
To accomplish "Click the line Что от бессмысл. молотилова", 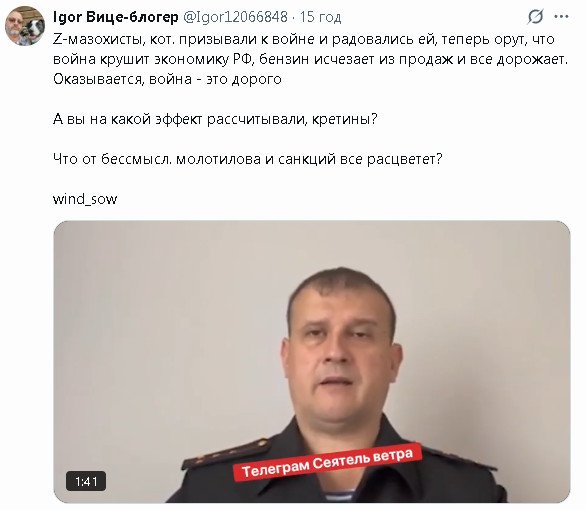I will click(x=247, y=159).
